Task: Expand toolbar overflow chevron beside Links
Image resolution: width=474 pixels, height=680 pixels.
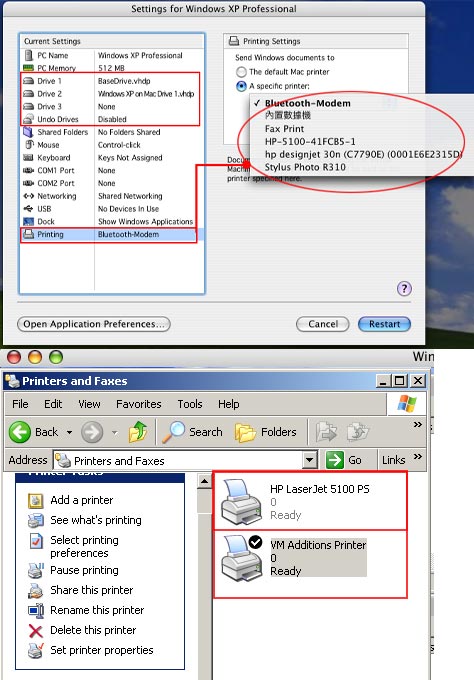Action: [x=418, y=456]
